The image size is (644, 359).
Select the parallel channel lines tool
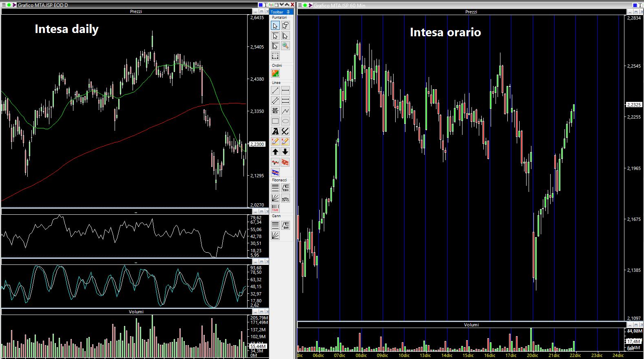[275, 101]
